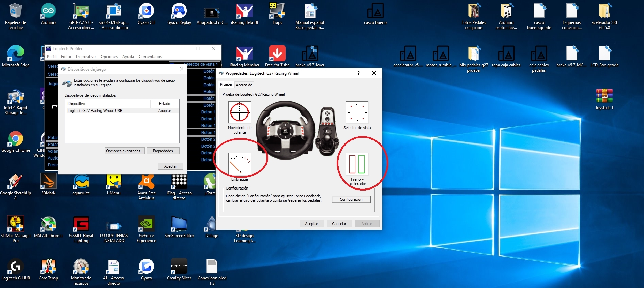Open the Joystick-1 archive icon

point(604,96)
